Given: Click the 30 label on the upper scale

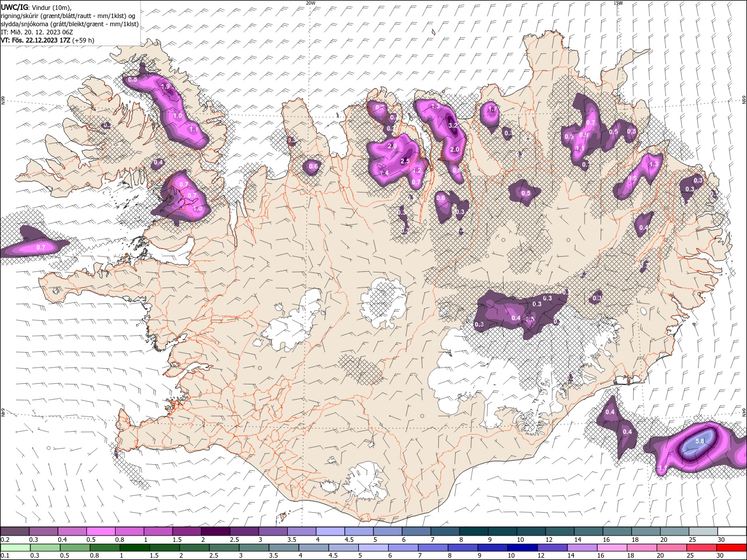Looking at the screenshot, I should [x=721, y=540].
